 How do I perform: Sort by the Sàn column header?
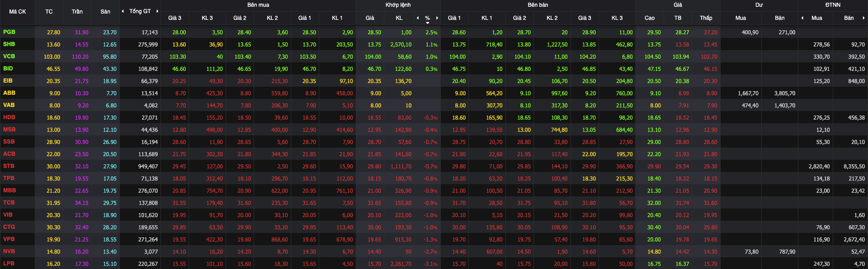click(x=105, y=12)
